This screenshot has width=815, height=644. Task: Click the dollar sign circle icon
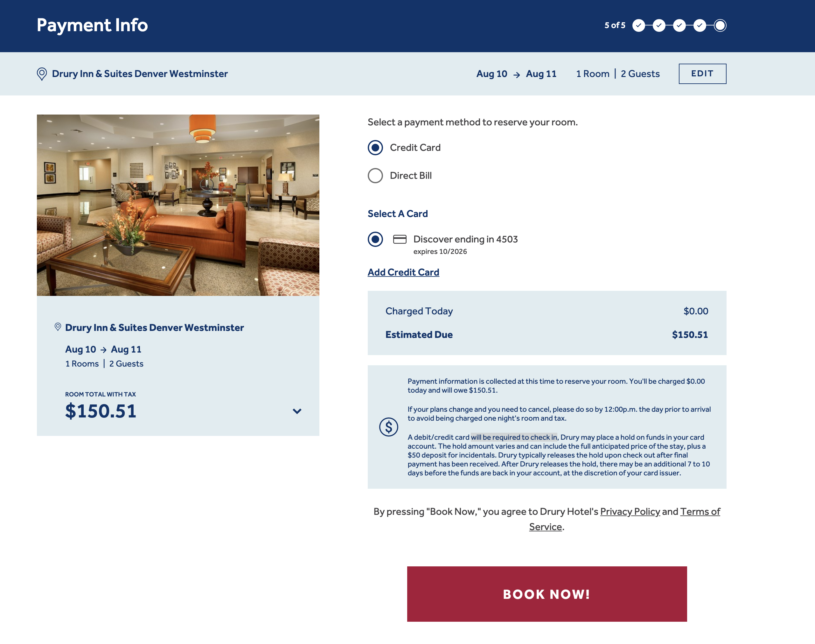point(389,427)
